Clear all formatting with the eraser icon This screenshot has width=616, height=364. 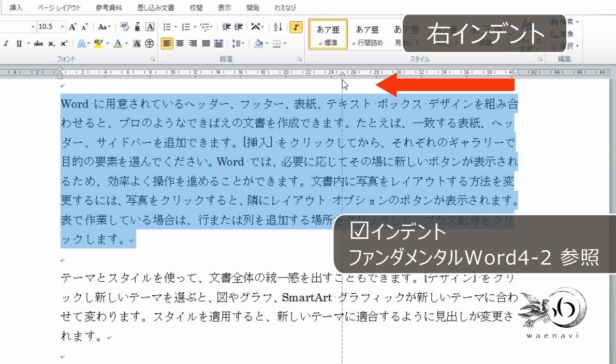tap(125, 27)
